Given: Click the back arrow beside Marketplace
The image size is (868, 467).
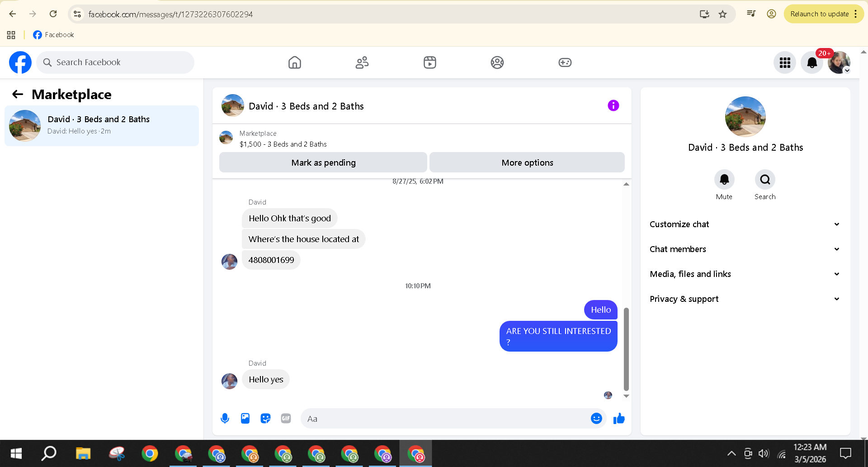Looking at the screenshot, I should (18, 94).
